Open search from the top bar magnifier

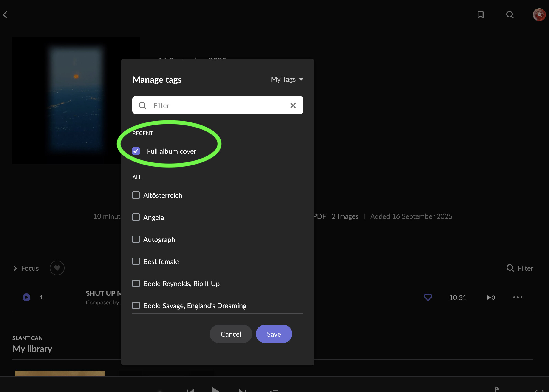click(x=510, y=15)
